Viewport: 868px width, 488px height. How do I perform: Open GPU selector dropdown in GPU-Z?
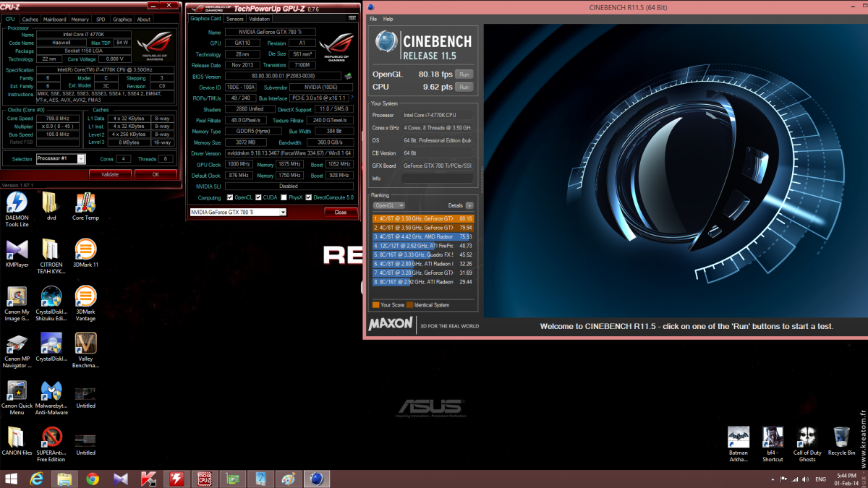pos(283,213)
